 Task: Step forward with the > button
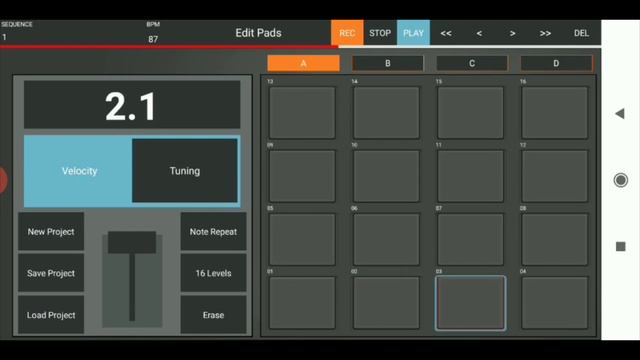pyautogui.click(x=512, y=33)
